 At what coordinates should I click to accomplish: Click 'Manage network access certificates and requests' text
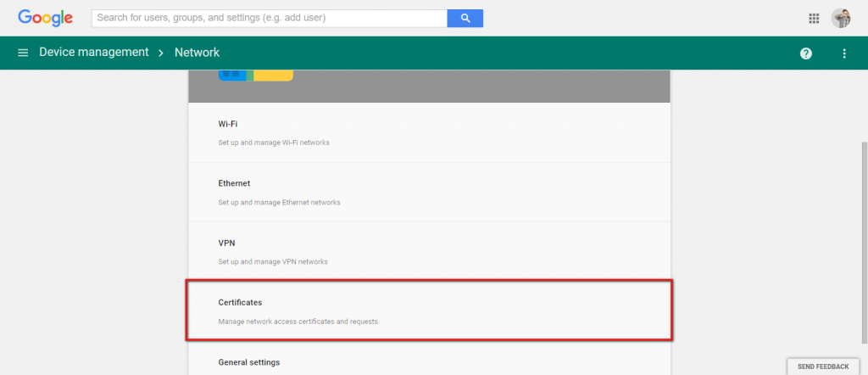[x=298, y=322]
